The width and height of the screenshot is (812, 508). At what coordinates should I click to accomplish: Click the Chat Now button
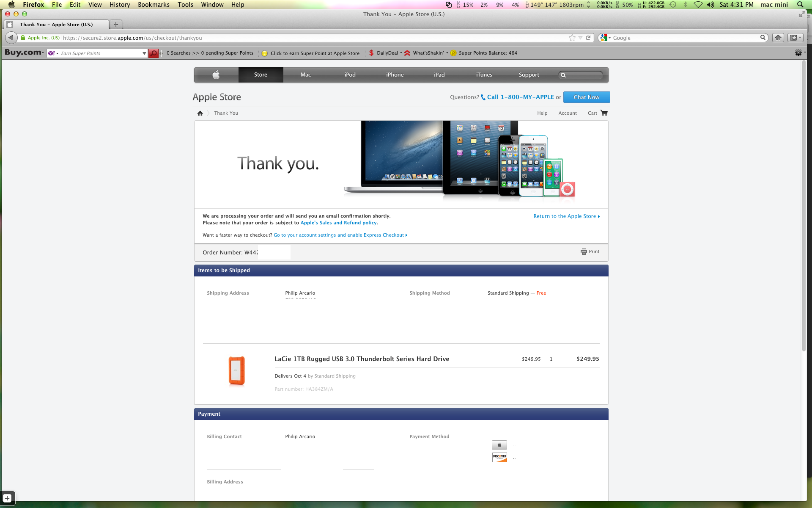587,97
